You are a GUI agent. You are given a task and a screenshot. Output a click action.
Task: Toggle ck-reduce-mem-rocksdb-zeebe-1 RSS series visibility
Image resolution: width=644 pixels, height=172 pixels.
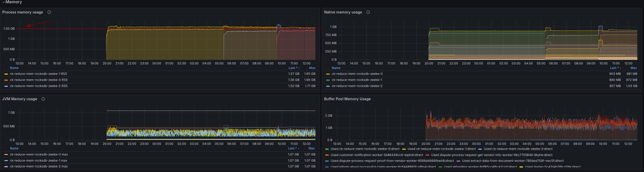pyautogui.click(x=38, y=74)
